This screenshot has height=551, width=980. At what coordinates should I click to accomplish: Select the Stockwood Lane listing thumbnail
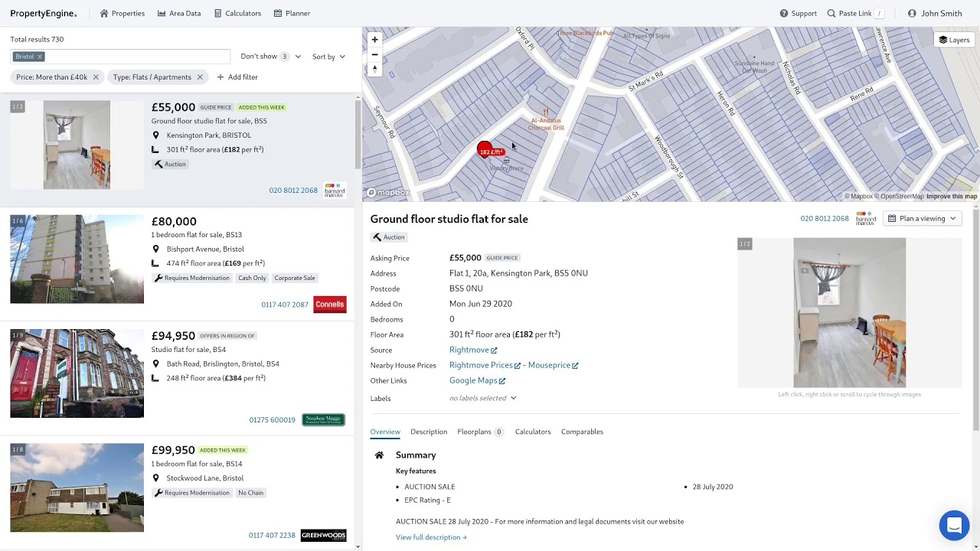(x=77, y=487)
